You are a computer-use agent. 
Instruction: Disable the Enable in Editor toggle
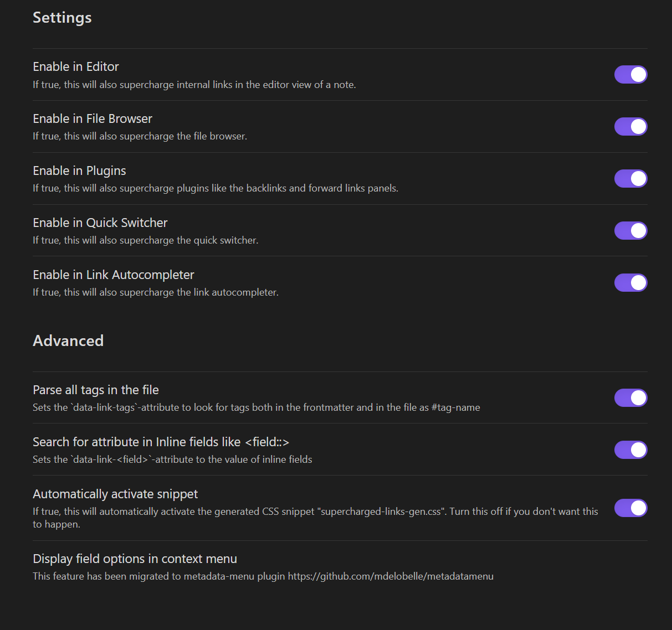tap(630, 74)
